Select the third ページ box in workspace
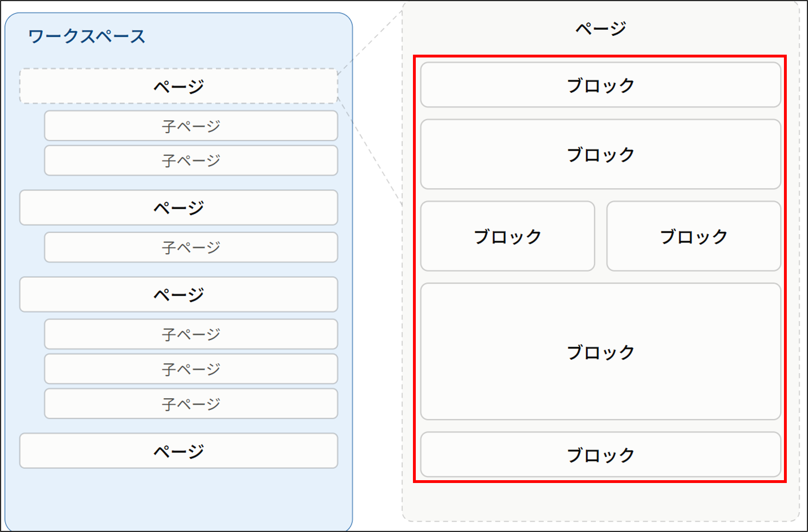 tap(179, 295)
